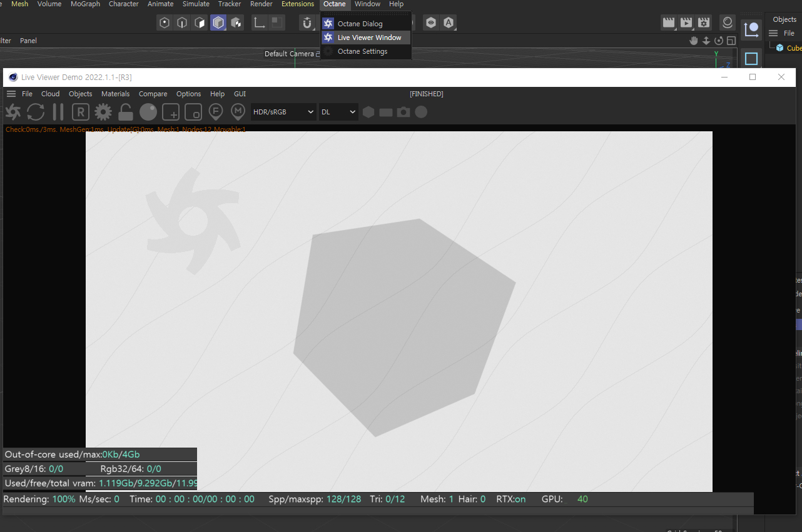
Task: Open the Live Viewer Objects menu
Action: (81, 94)
